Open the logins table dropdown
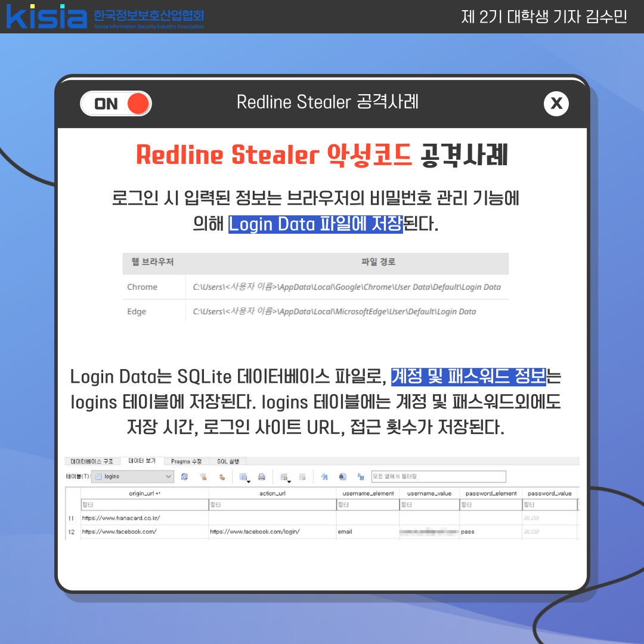The height and width of the screenshot is (644, 644). coord(132,476)
